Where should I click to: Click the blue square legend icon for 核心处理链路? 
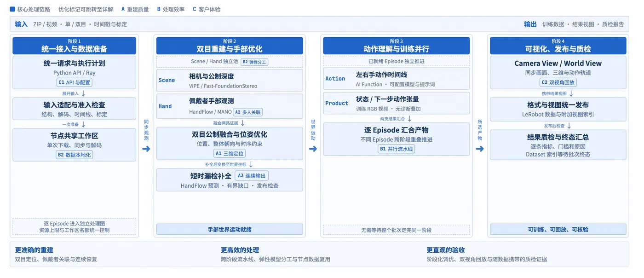12,9
